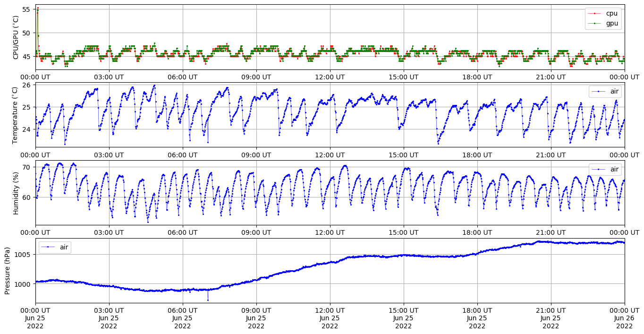The width and height of the screenshot is (644, 334).
Task: Click the 'cpu' legend entry
Action: pyautogui.click(x=603, y=14)
